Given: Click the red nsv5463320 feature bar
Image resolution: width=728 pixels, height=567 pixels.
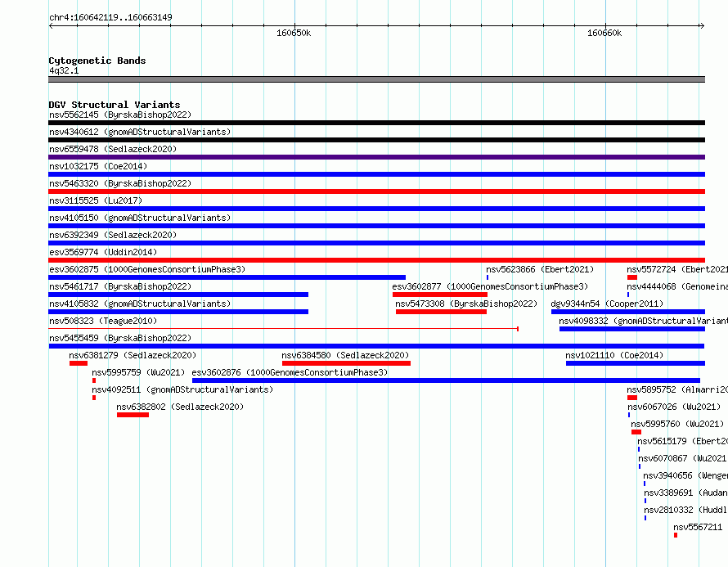Looking at the screenshot, I should pyautogui.click(x=376, y=191).
